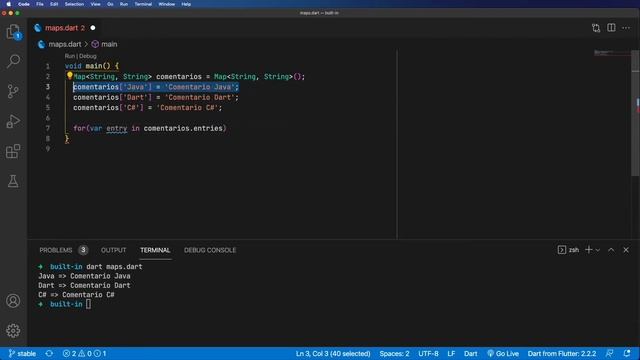640x360 pixels.
Task: Open the Go menu
Action: click(110, 4)
